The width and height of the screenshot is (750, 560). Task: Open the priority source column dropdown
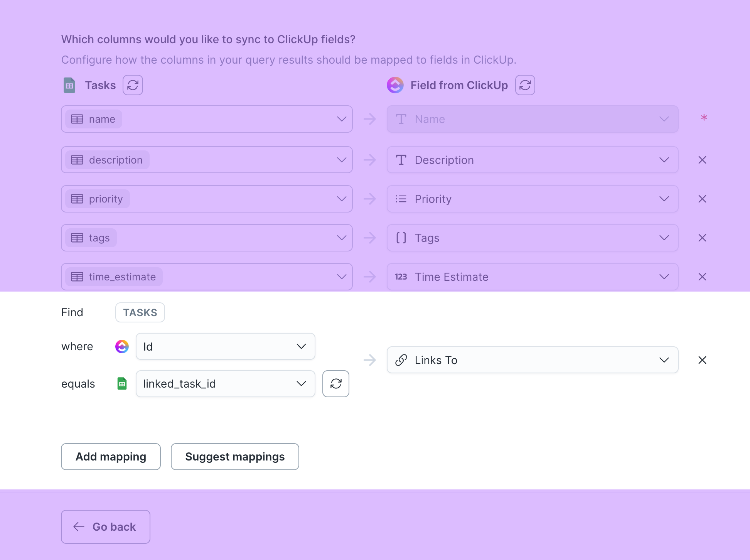click(x=207, y=199)
